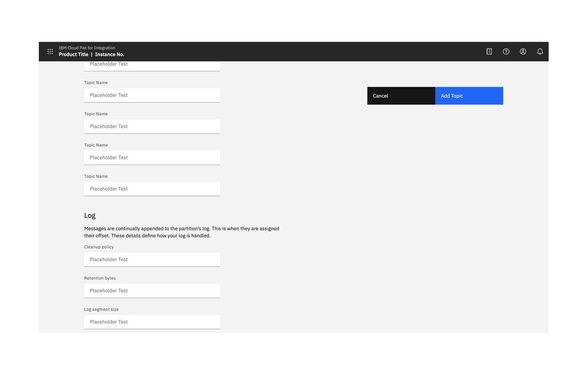Image resolution: width=588 pixels, height=375 pixels.
Task: Click the Log section heading
Action: pyautogui.click(x=90, y=215)
